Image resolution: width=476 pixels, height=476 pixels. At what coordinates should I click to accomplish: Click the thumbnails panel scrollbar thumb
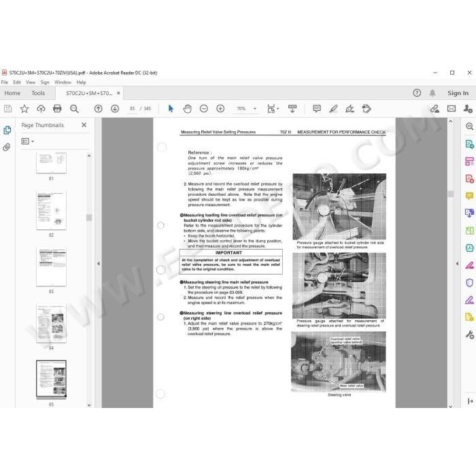coord(89,218)
